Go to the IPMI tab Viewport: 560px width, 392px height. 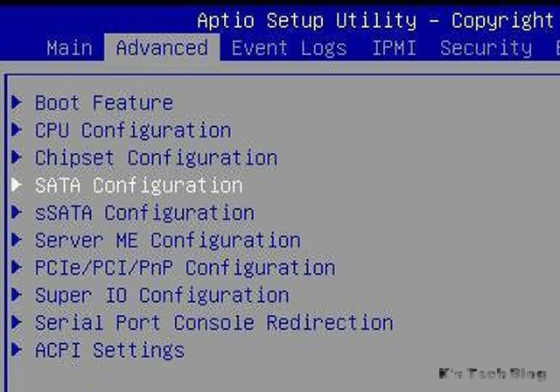(x=394, y=48)
